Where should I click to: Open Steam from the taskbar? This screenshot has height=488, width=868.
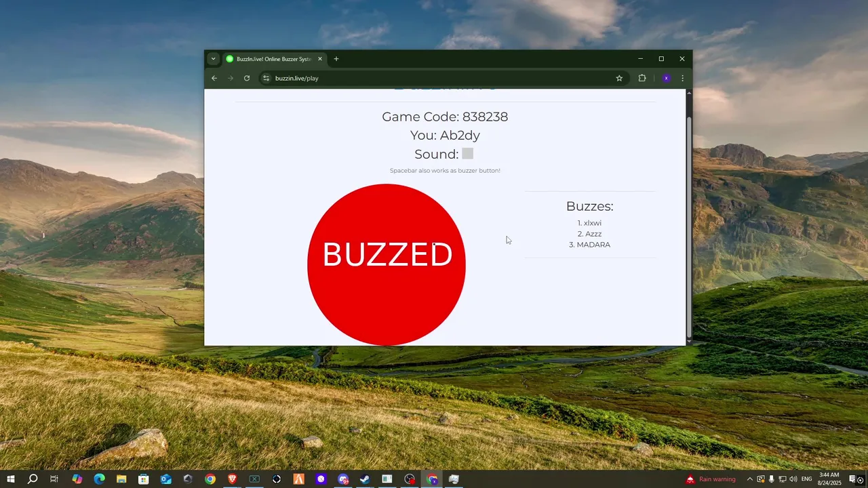[365, 479]
